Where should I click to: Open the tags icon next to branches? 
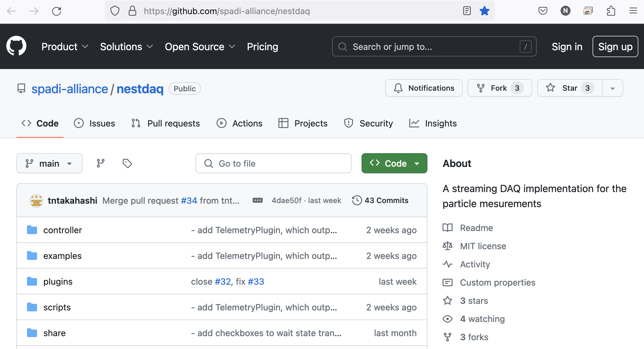point(127,163)
